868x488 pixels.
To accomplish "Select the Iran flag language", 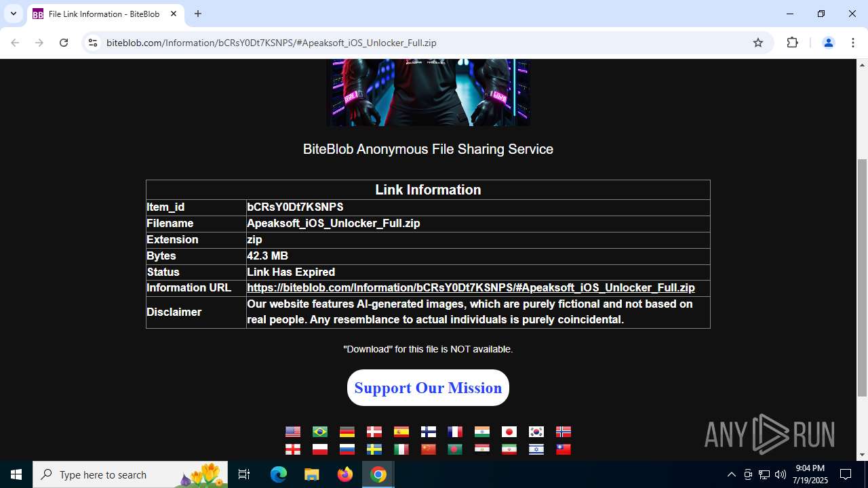I will pyautogui.click(x=509, y=449).
